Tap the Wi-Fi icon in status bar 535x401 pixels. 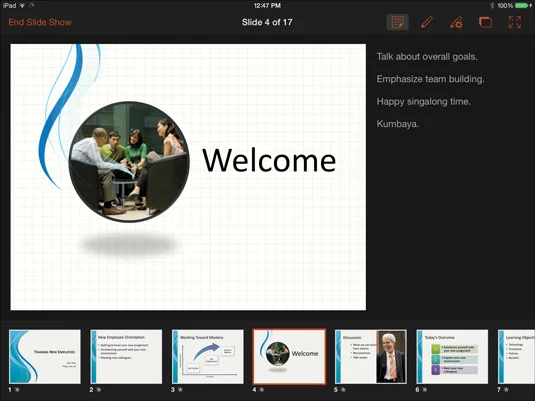(x=22, y=5)
